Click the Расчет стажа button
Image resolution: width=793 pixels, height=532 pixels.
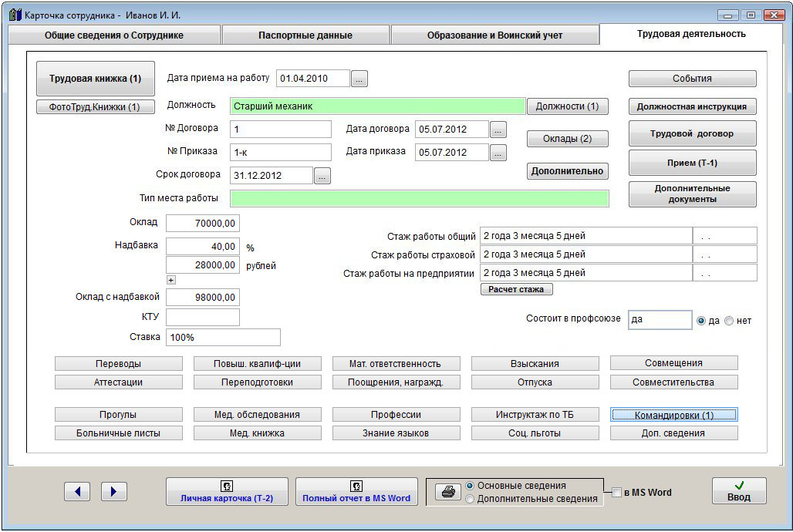coord(516,289)
